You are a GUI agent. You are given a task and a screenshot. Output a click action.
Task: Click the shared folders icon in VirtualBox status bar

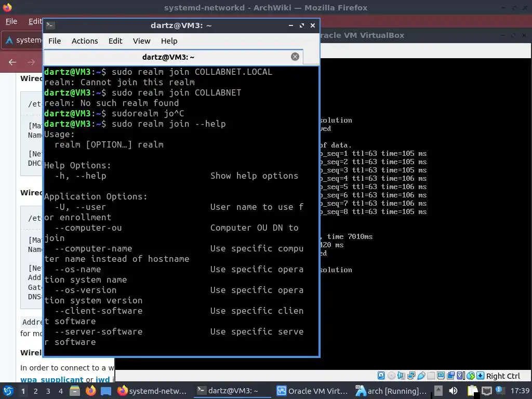pos(431,376)
